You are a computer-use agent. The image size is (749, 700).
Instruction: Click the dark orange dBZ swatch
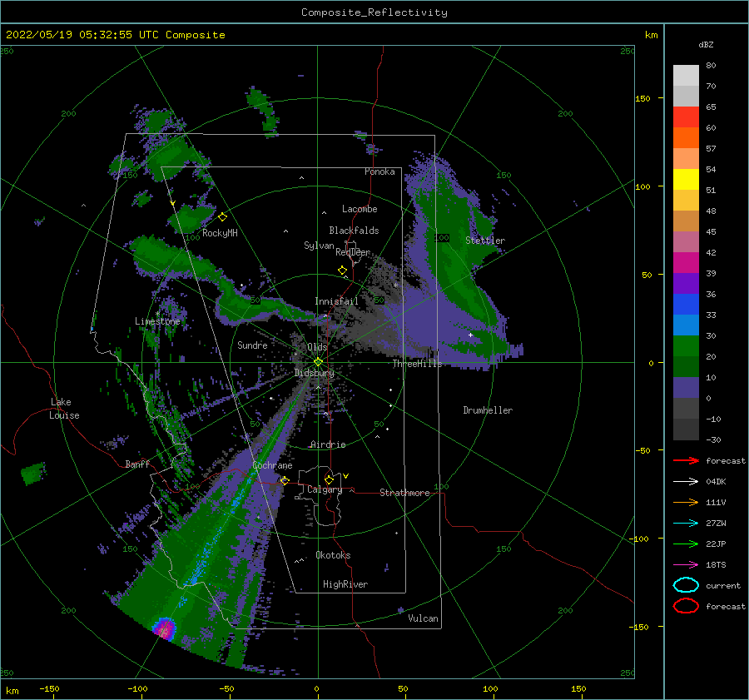pos(686,137)
